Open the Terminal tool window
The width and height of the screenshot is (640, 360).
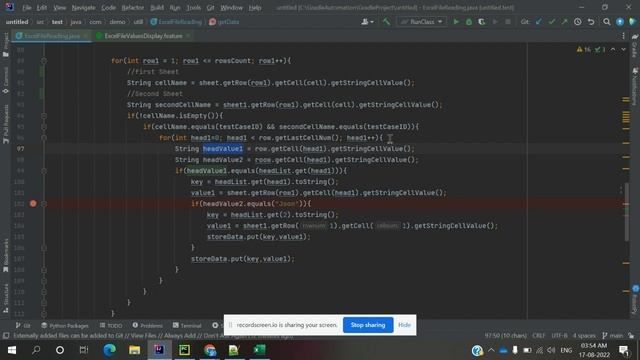[x=187, y=325]
